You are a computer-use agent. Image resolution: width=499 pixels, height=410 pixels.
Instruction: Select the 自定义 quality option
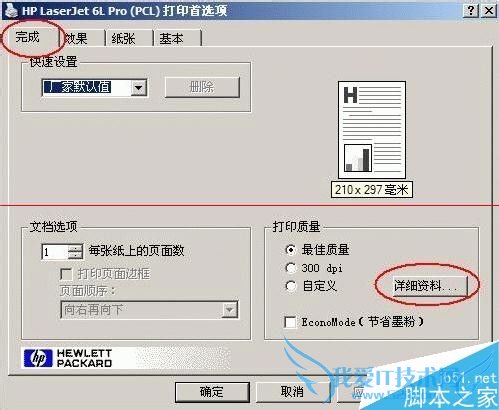click(x=291, y=286)
